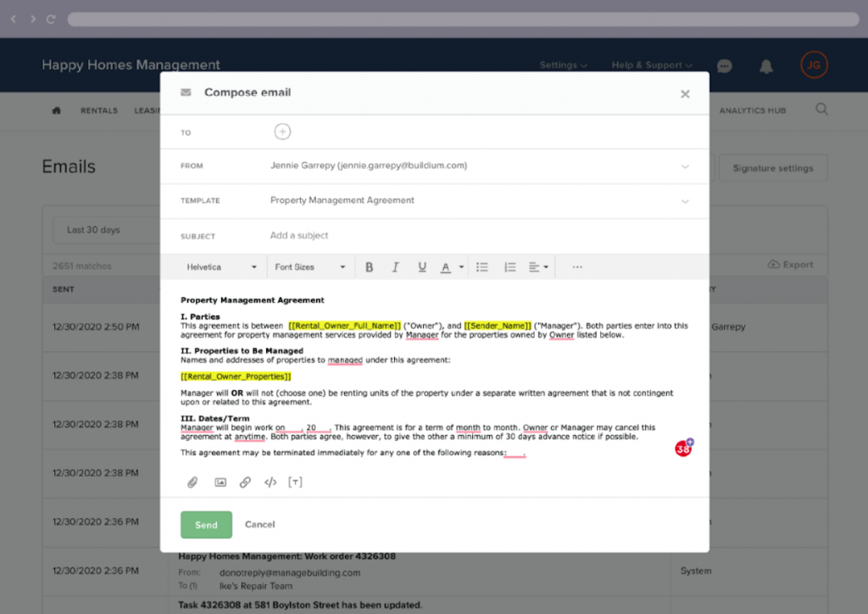Add a recipient with the plus icon
868x614 pixels.
pos(282,131)
